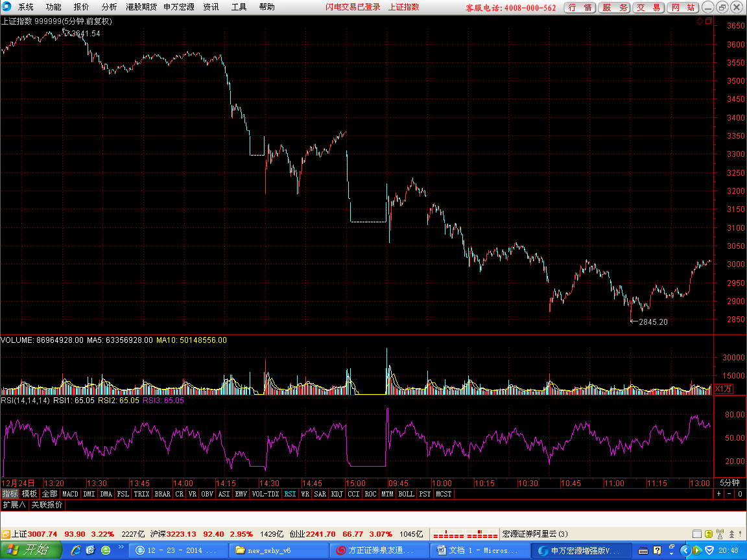
Task: Click the small diamond icon at chart top-right
Action: point(700,21)
